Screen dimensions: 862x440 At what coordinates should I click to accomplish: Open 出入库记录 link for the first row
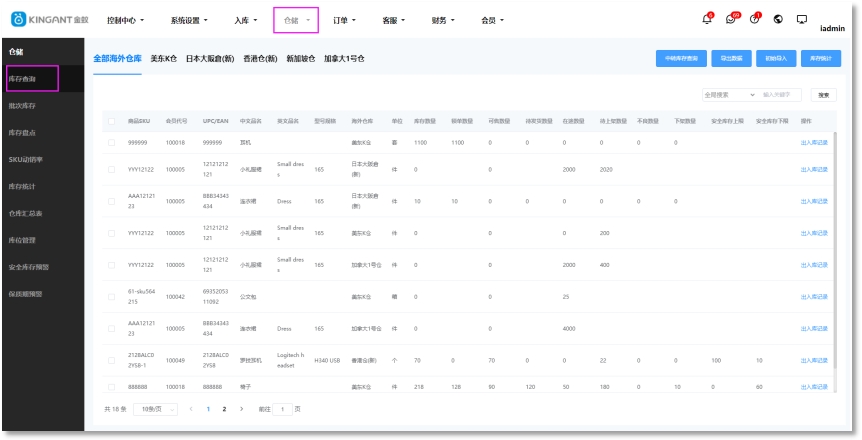[x=814, y=143]
